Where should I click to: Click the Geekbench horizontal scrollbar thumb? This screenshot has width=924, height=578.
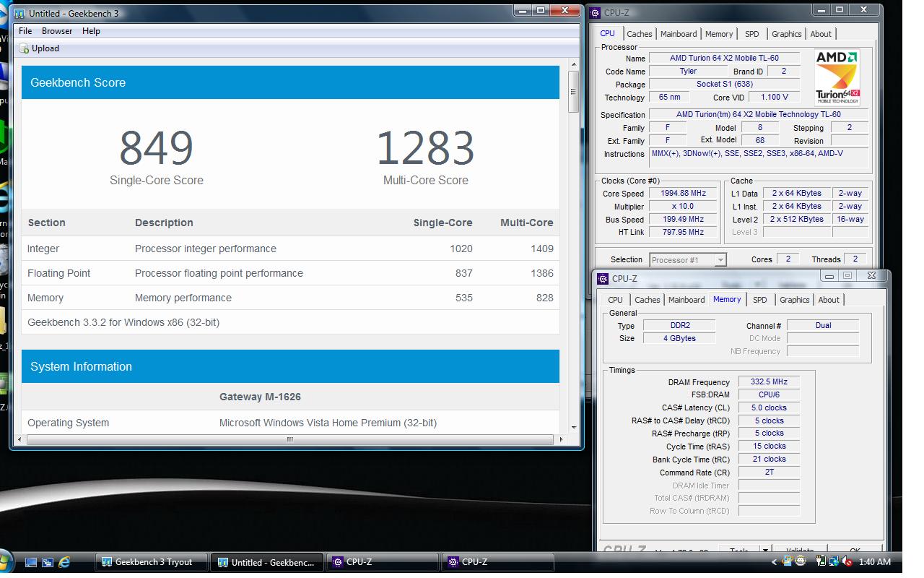point(289,439)
